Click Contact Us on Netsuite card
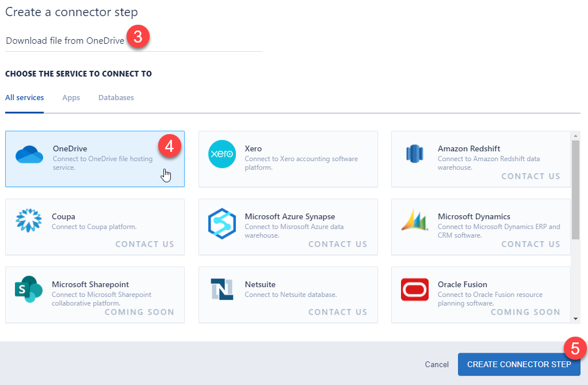This screenshot has height=385, width=588. pos(338,312)
